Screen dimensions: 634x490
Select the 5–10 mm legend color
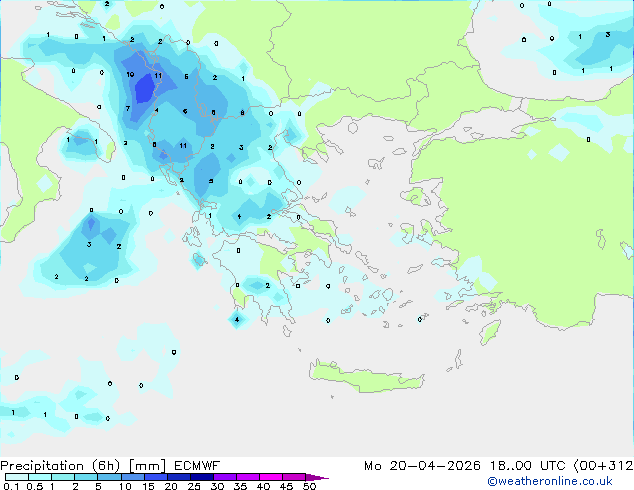coord(109,477)
